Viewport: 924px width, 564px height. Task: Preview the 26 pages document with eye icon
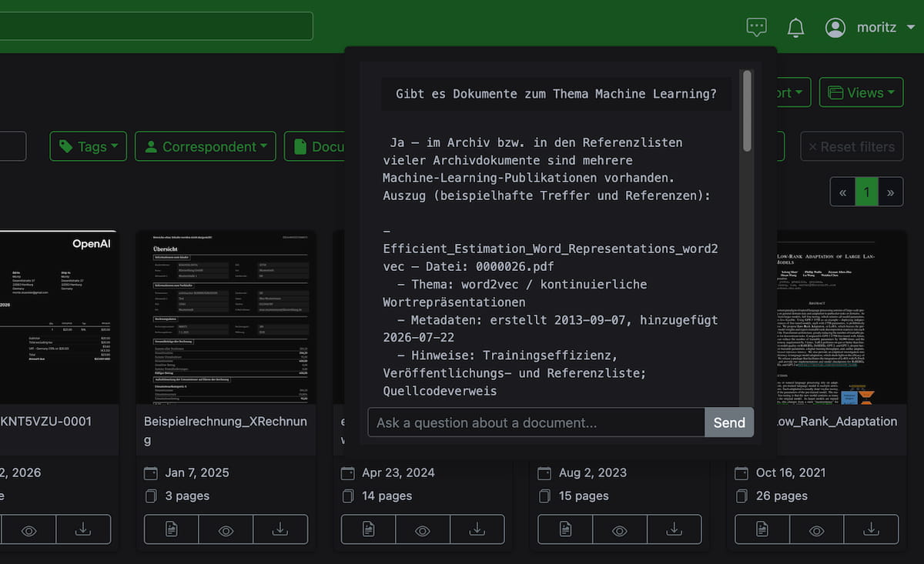[x=817, y=529]
